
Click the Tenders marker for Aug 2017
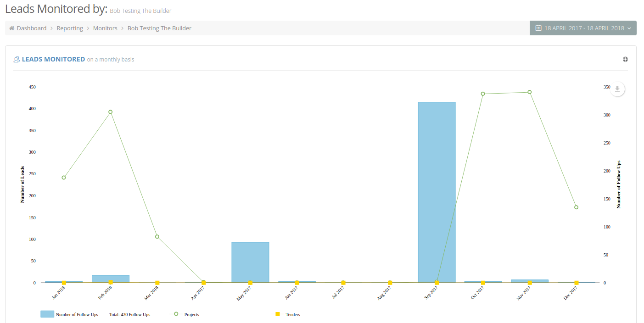click(x=390, y=283)
